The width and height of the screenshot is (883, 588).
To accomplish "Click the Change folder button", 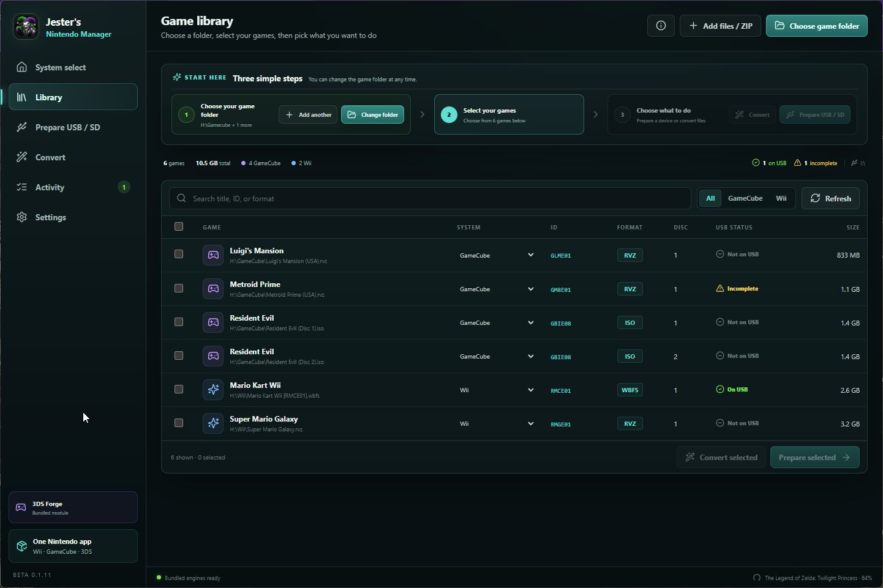I will click(x=372, y=114).
